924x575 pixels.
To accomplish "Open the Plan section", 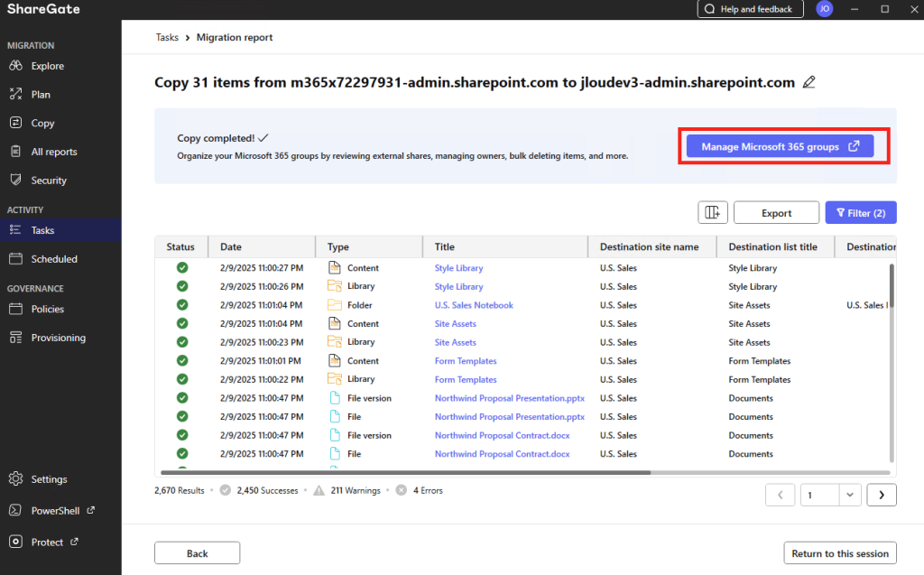I will (41, 95).
